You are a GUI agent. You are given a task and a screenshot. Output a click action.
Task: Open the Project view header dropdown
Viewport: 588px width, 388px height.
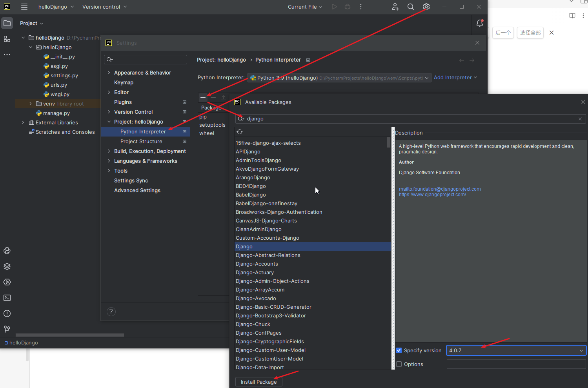[32, 24]
